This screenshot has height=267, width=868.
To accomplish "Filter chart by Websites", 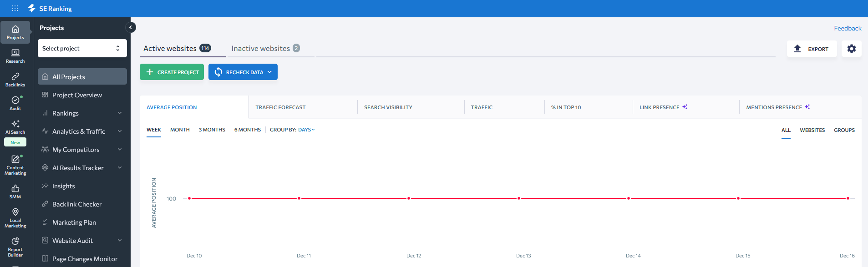I will tap(812, 130).
